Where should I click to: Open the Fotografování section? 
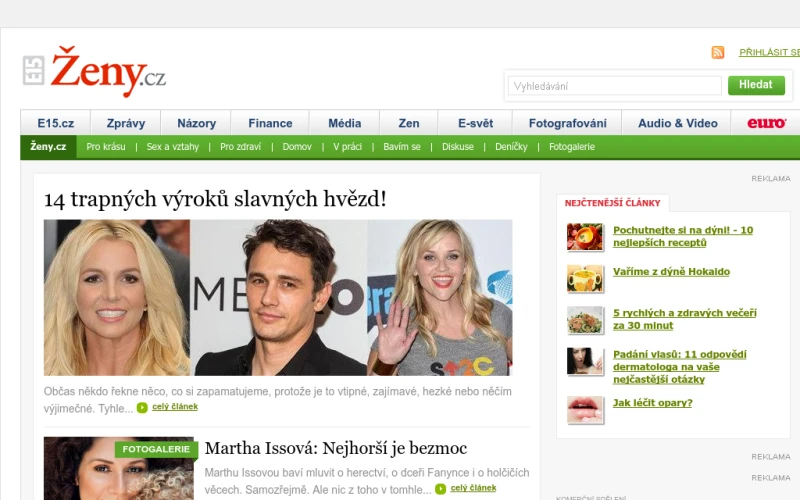pyautogui.click(x=567, y=123)
